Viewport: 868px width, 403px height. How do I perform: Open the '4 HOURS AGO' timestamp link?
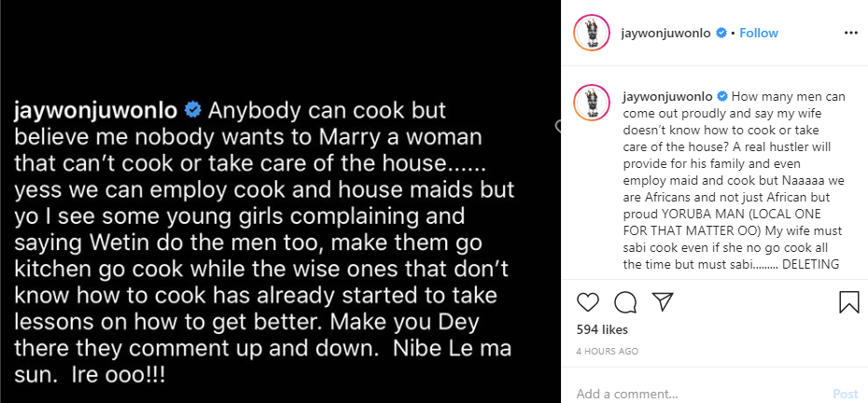pos(608,352)
